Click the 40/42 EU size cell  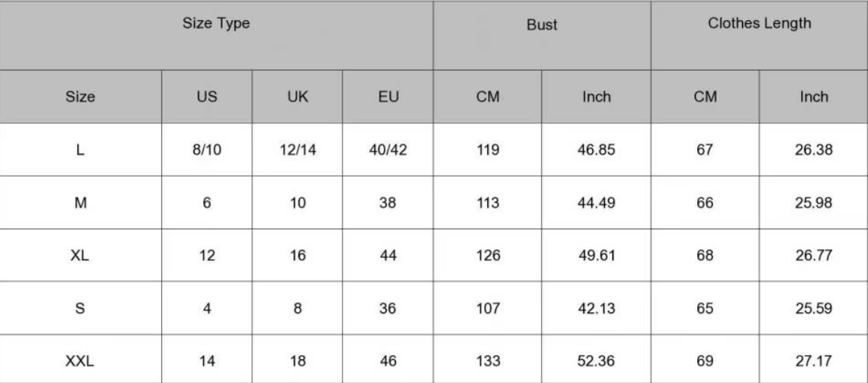388,150
